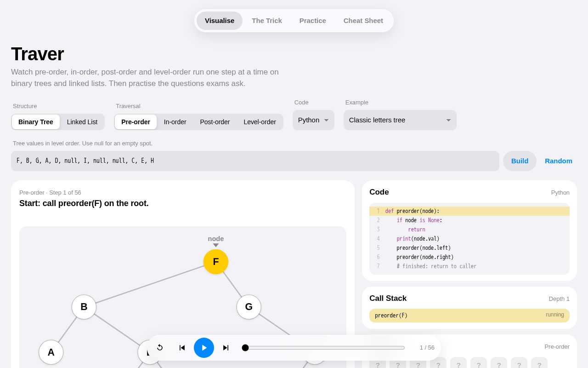Select the root node F in the tree
Screen dimensions: 588x368
pos(216,262)
